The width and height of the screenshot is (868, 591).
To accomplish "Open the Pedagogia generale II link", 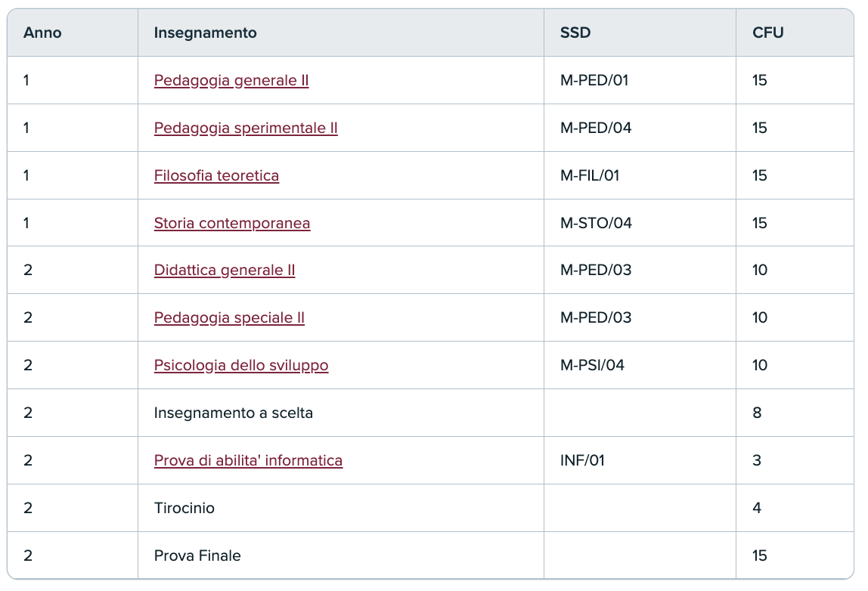I will [x=231, y=80].
